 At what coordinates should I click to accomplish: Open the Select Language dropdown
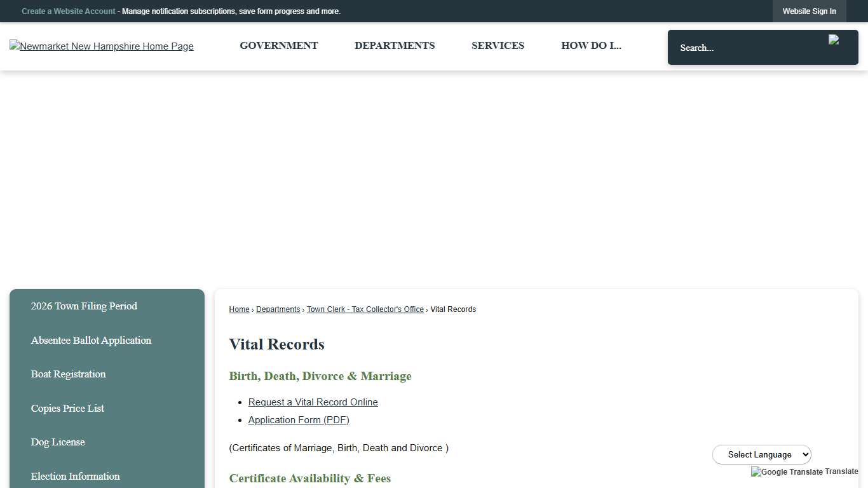click(x=761, y=454)
